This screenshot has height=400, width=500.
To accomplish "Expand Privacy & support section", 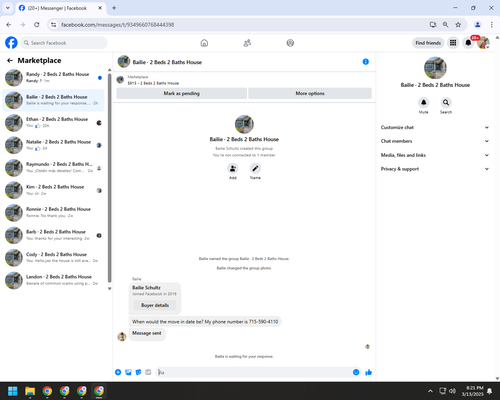I will point(435,169).
